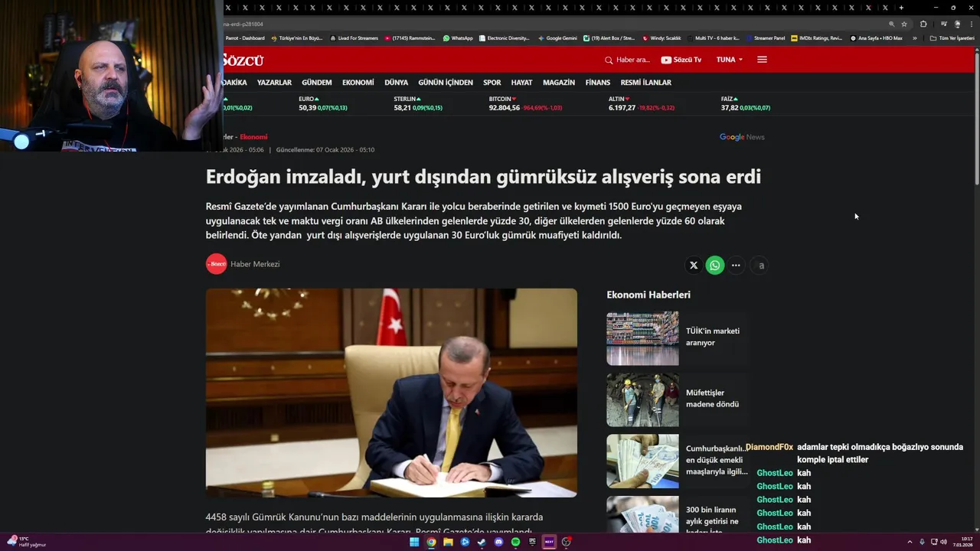Open the YAZARLAR menu section
The image size is (980, 551).
pyautogui.click(x=274, y=83)
